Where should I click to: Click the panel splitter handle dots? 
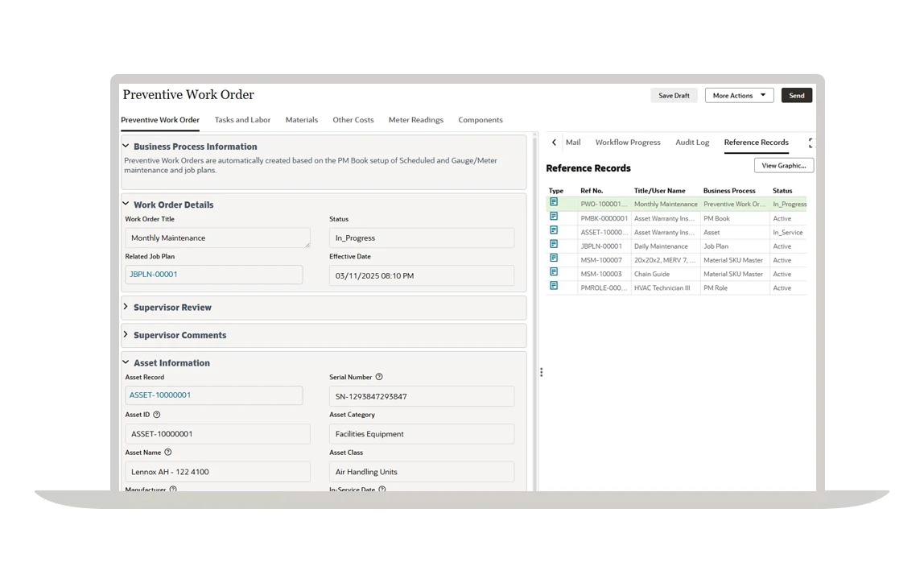point(541,372)
